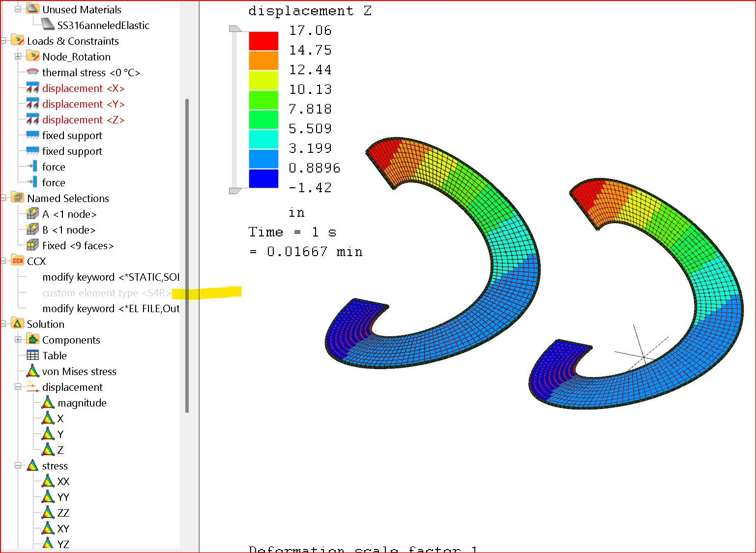Viewport: 756px width, 553px height.
Task: Select the Z displacement result
Action: (60, 450)
